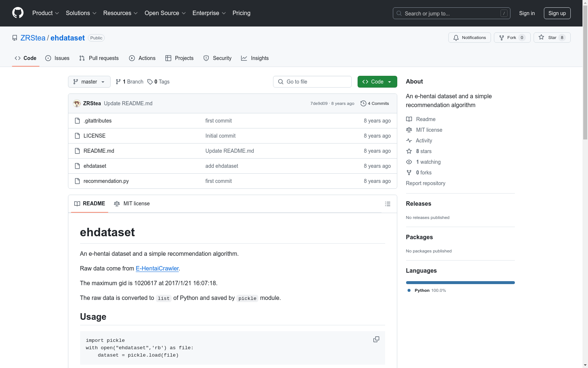Screen dimensions: 588x368
Task: Click the fork icon in Fork button
Action: point(502,38)
